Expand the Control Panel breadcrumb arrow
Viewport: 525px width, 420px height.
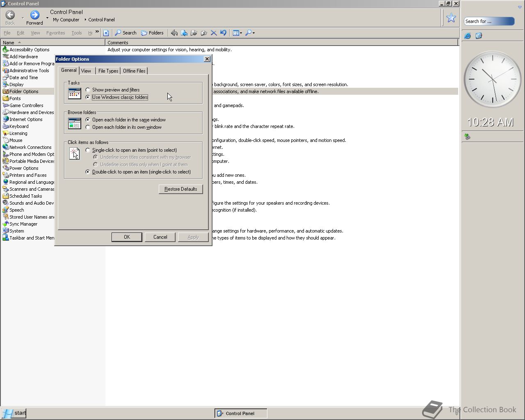(85, 20)
